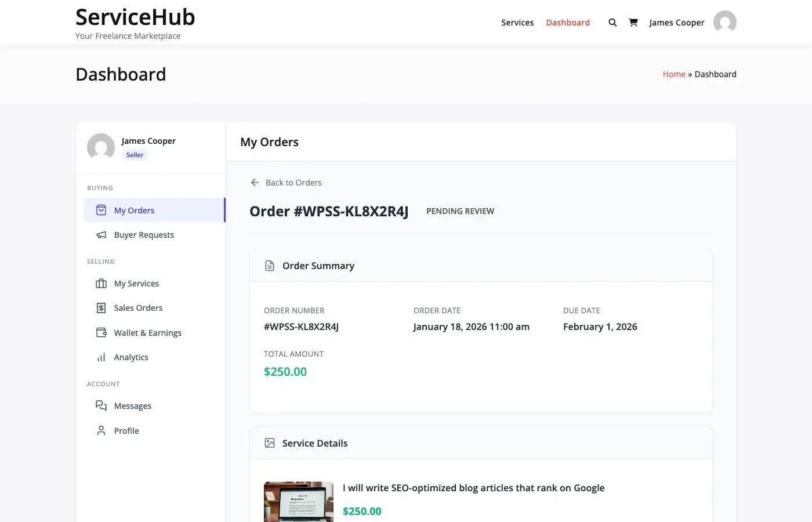Click the Buyer Requests megaphone icon
The image size is (812, 522).
pyautogui.click(x=101, y=234)
